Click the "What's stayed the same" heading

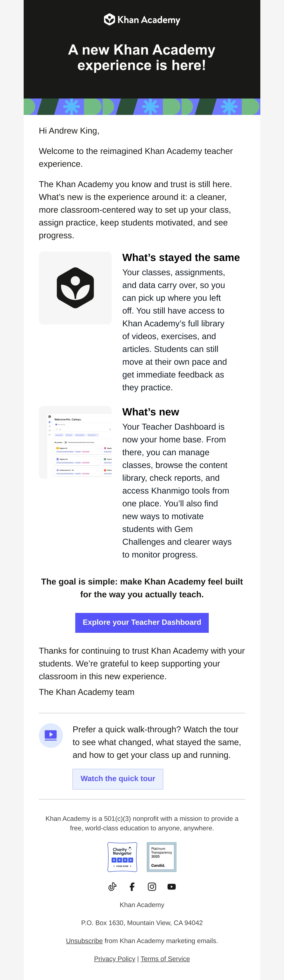click(x=181, y=258)
